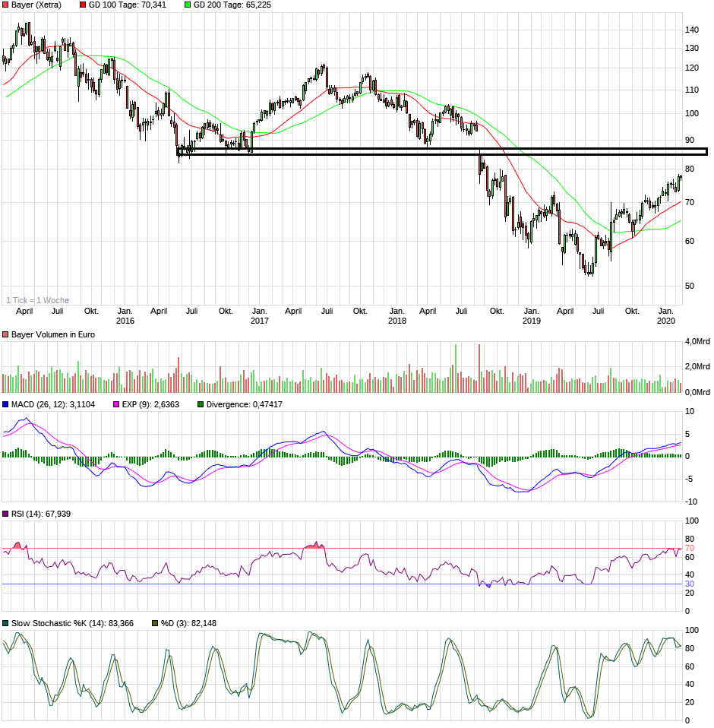714x728 pixels.
Task: Click the 2016 year label on the time axis
Action: coord(126,321)
